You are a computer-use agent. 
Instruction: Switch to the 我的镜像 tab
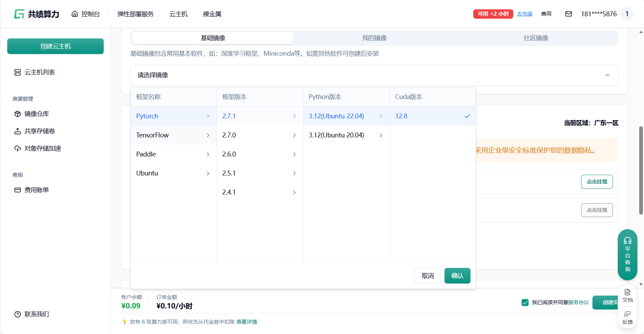374,38
